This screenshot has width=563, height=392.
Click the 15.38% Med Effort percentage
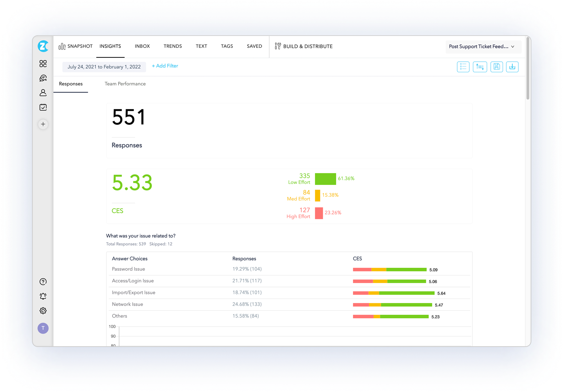330,195
